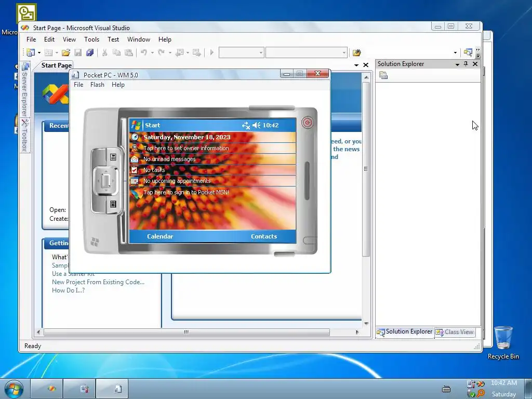
Task: Click the Open File folder icon
Action: tap(66, 52)
